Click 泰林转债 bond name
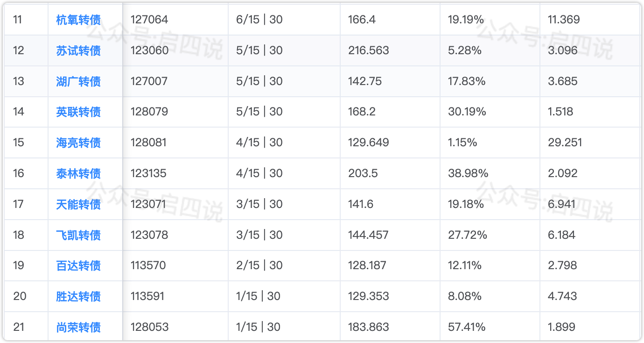644x343 pixels. (78, 173)
